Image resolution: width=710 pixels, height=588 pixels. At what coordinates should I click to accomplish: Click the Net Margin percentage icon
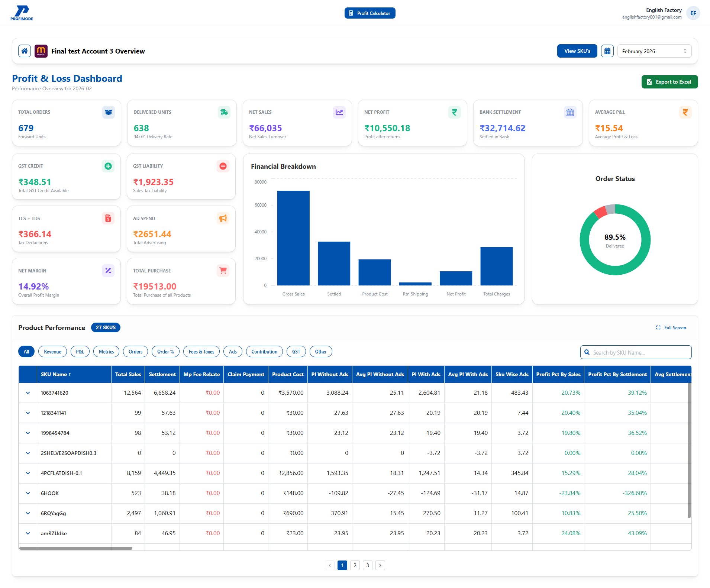coord(108,271)
